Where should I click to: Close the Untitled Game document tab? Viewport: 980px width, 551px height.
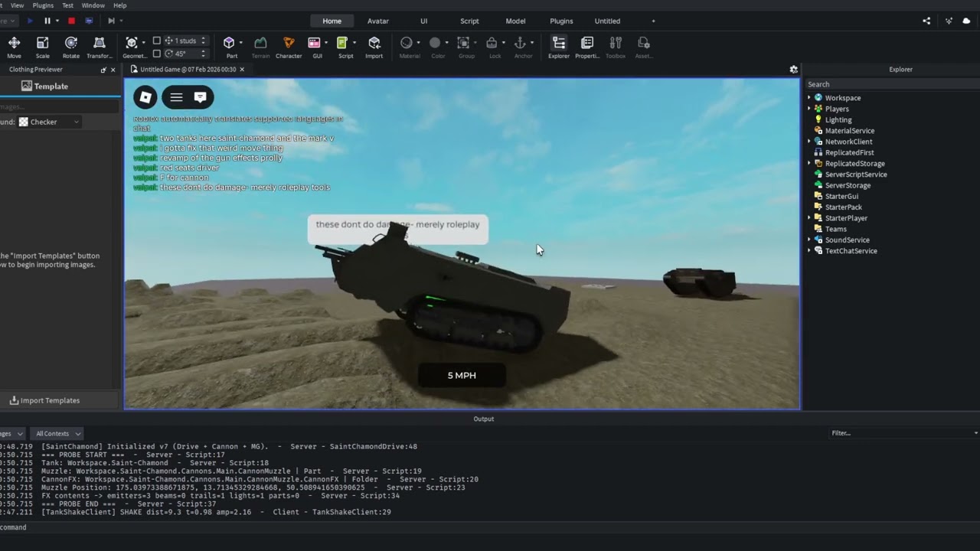(242, 69)
